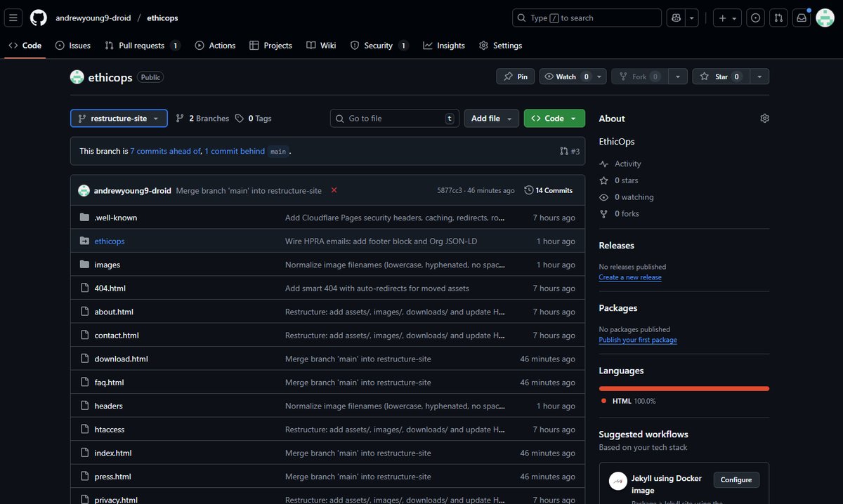Screen dimensions: 843x504
Task: Open notifications inbox
Action: tap(802, 18)
